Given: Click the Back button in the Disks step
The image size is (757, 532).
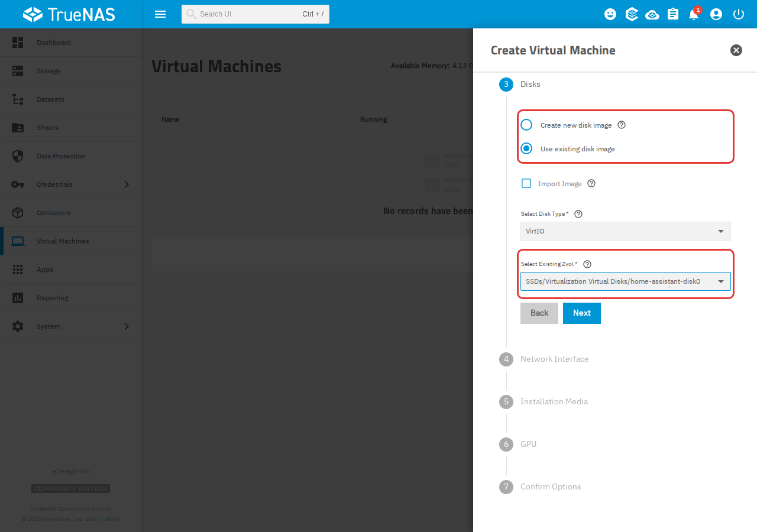Looking at the screenshot, I should pyautogui.click(x=539, y=313).
